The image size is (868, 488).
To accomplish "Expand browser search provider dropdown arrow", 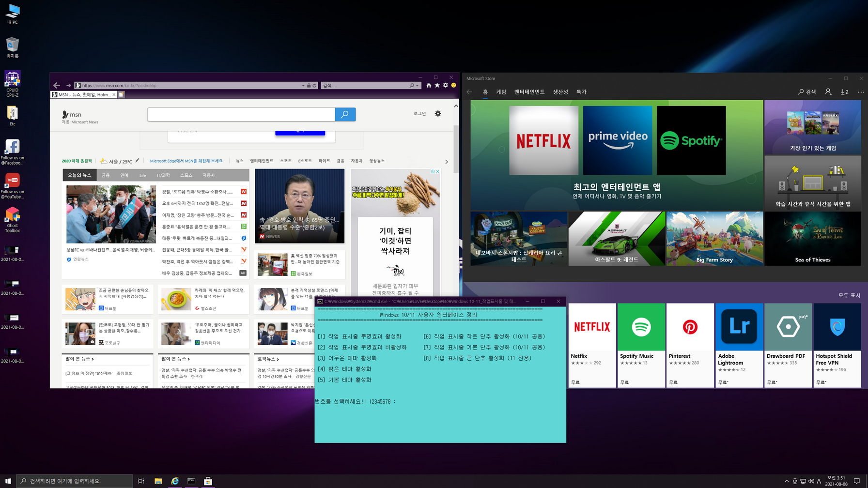I will click(417, 86).
